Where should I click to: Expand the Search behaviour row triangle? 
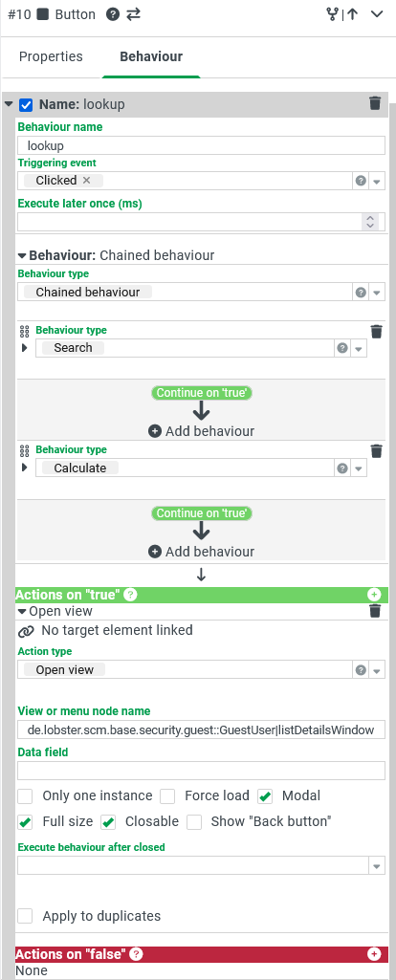[x=25, y=347]
